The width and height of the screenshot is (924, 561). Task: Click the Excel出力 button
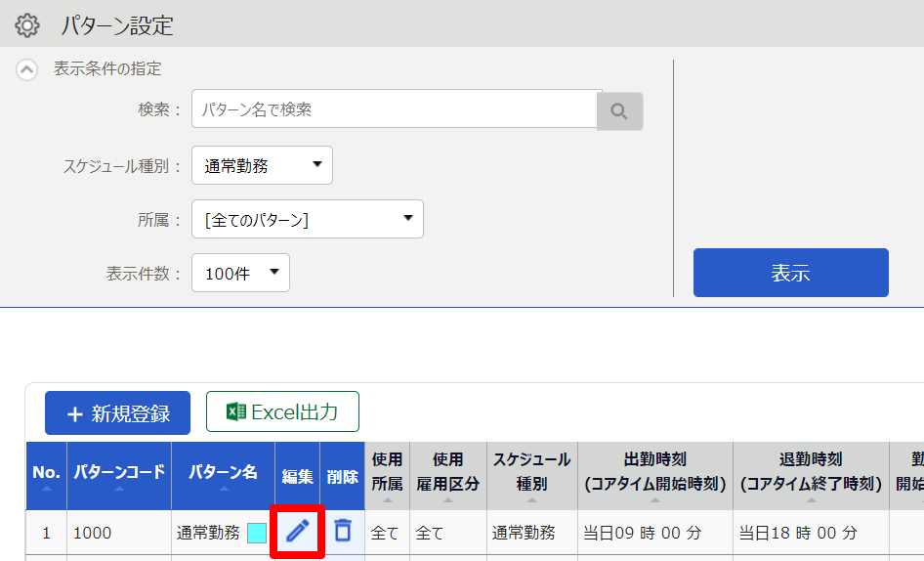point(282,411)
